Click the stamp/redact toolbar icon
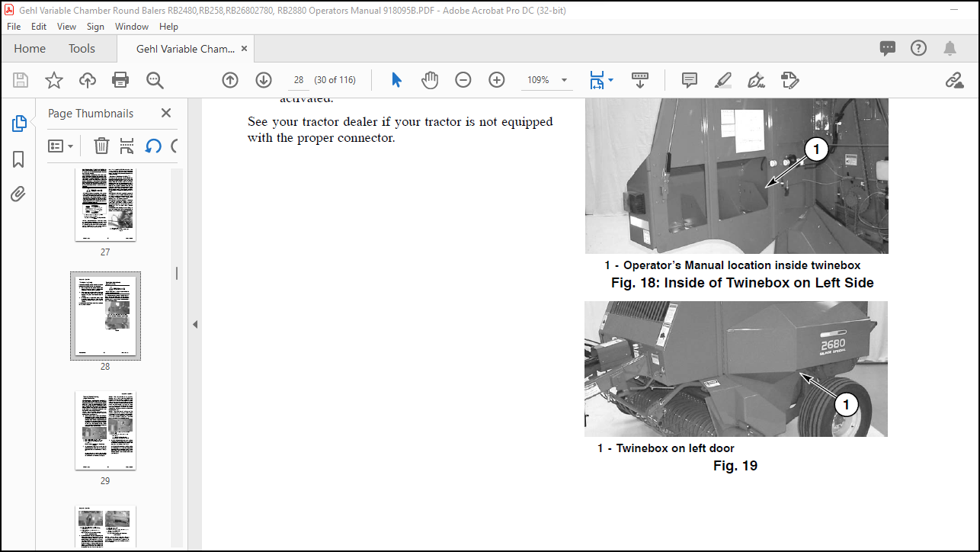Image resolution: width=980 pixels, height=552 pixels. (789, 80)
